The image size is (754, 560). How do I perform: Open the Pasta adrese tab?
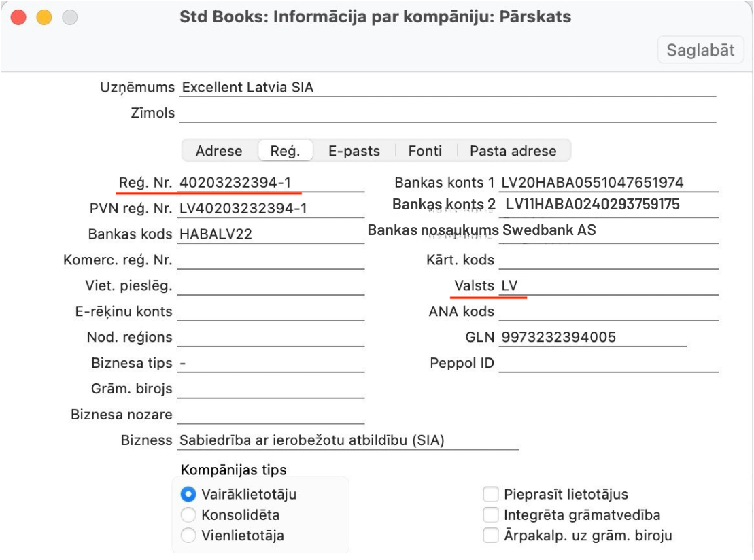tap(513, 151)
